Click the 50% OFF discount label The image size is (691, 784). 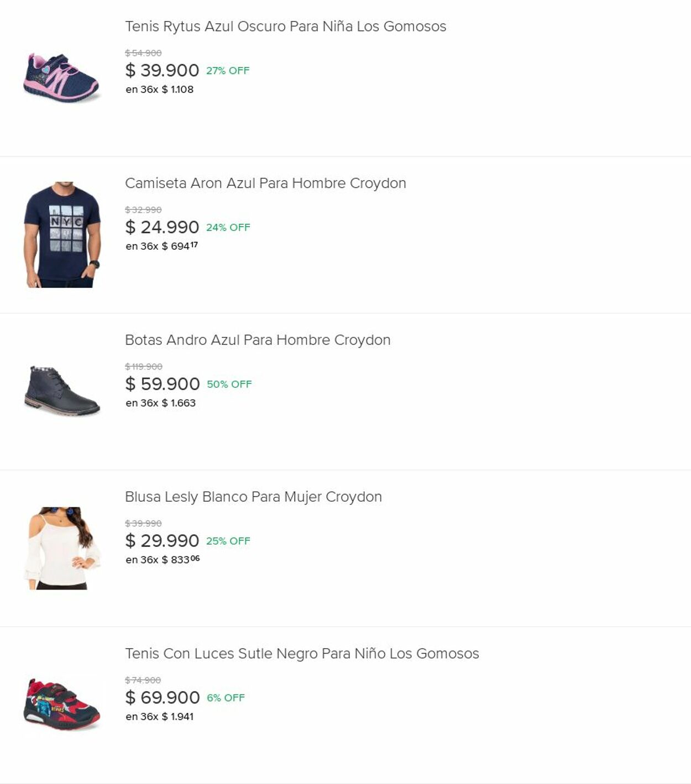point(229,385)
